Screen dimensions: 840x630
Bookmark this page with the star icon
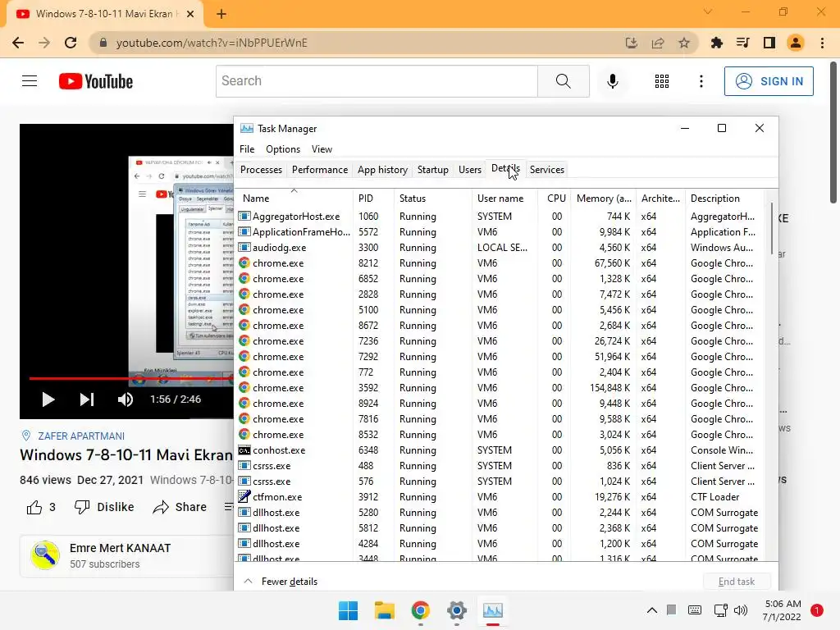[x=683, y=43]
